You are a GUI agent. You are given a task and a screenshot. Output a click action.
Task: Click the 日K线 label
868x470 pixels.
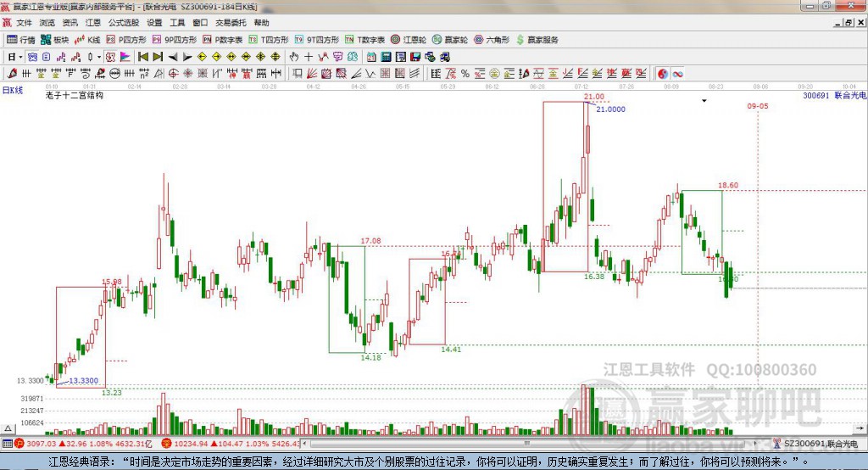click(13, 90)
